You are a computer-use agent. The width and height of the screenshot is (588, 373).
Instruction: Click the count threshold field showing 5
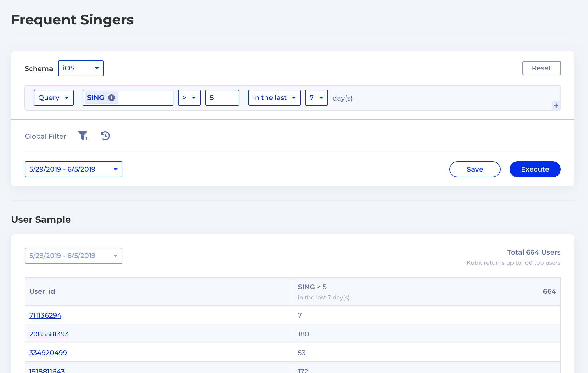point(222,98)
